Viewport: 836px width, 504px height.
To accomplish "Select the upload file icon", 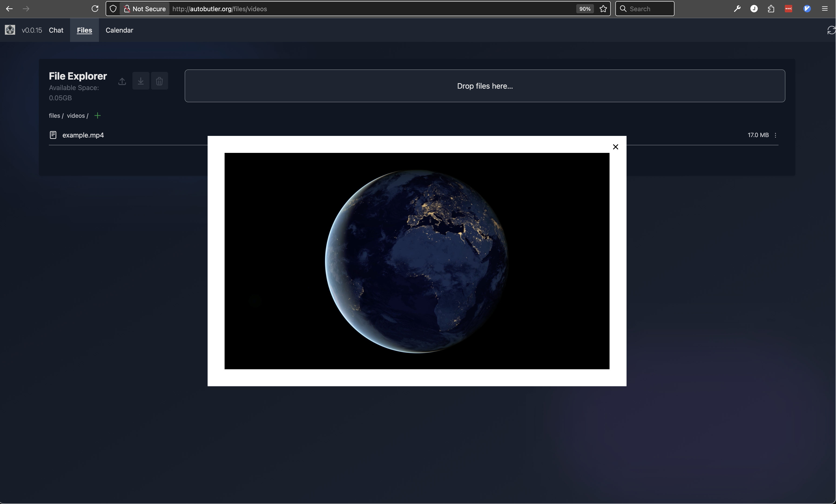I will [122, 81].
